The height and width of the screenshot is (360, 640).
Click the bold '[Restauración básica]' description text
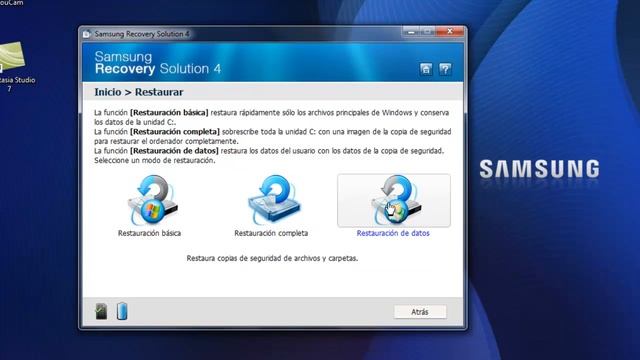(x=169, y=113)
